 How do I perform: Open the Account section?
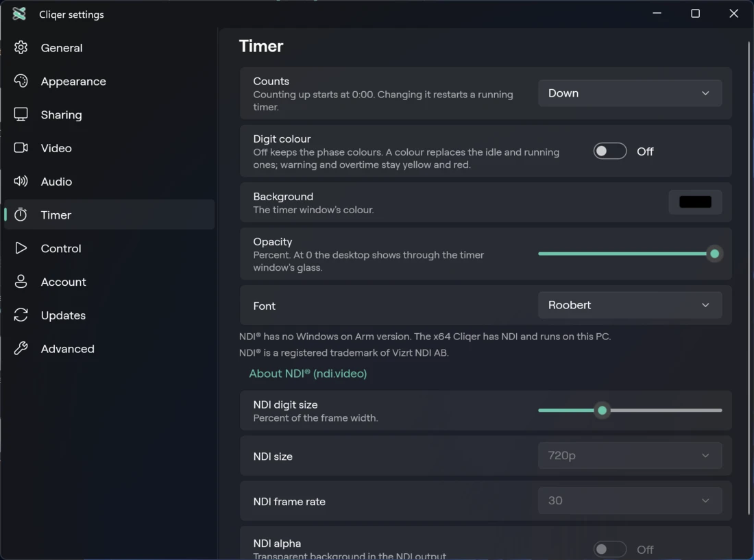click(109, 282)
